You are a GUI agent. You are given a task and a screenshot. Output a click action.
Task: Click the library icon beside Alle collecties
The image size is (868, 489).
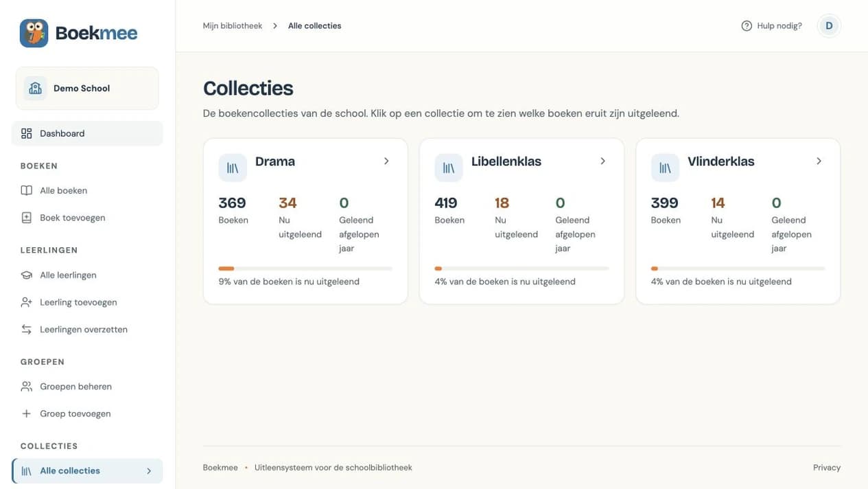(26, 471)
